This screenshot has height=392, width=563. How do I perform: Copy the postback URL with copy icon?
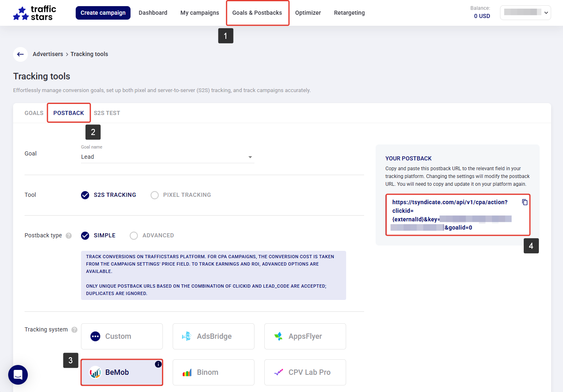525,202
